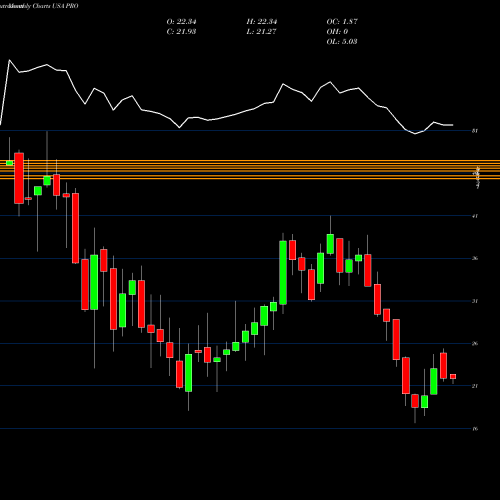Click the OH: 0 reading
The height and width of the screenshot is (500, 500).
point(337,32)
